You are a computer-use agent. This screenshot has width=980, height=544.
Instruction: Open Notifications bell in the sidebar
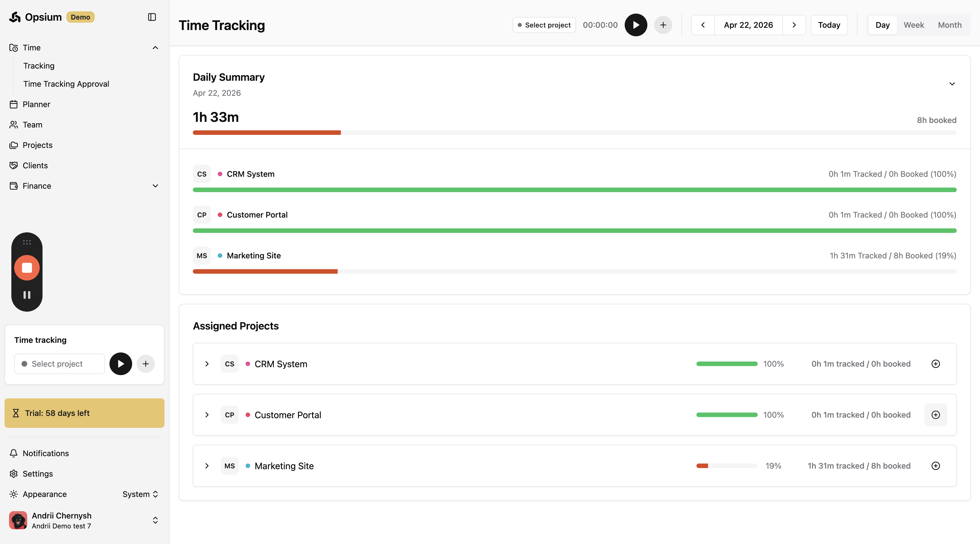point(46,453)
